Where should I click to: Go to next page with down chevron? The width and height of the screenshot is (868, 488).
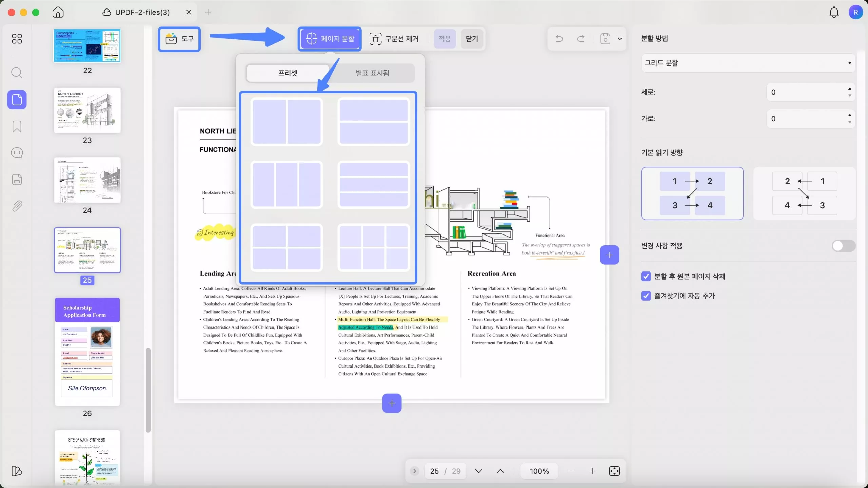point(478,471)
